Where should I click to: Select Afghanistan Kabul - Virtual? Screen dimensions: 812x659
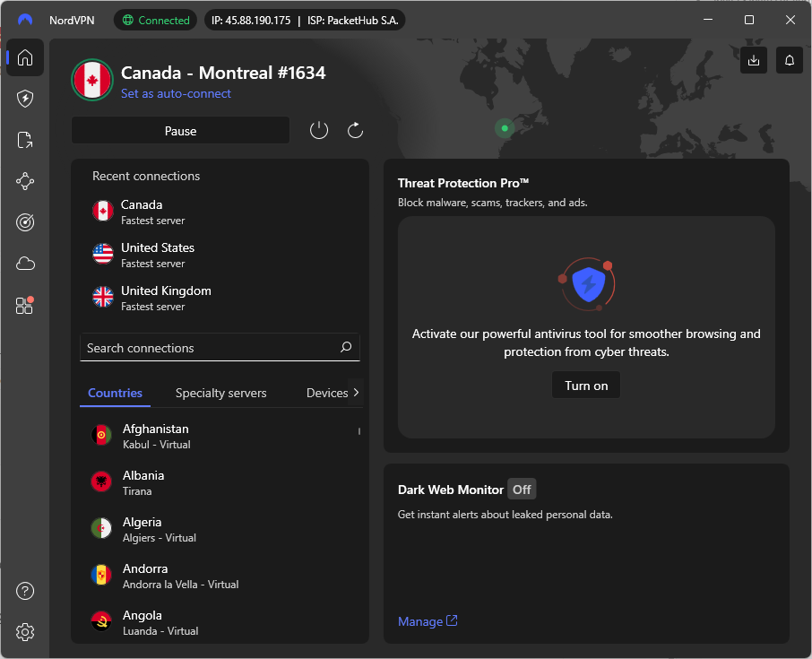coord(220,436)
